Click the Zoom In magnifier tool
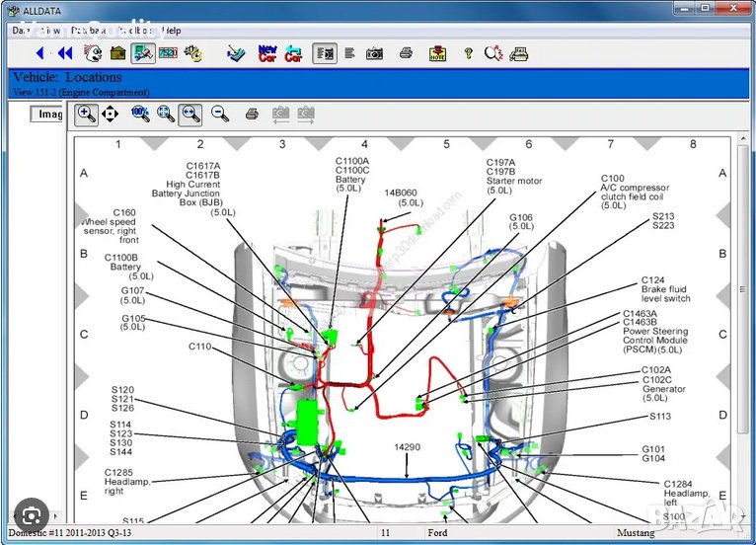The height and width of the screenshot is (545, 756). pos(87,115)
